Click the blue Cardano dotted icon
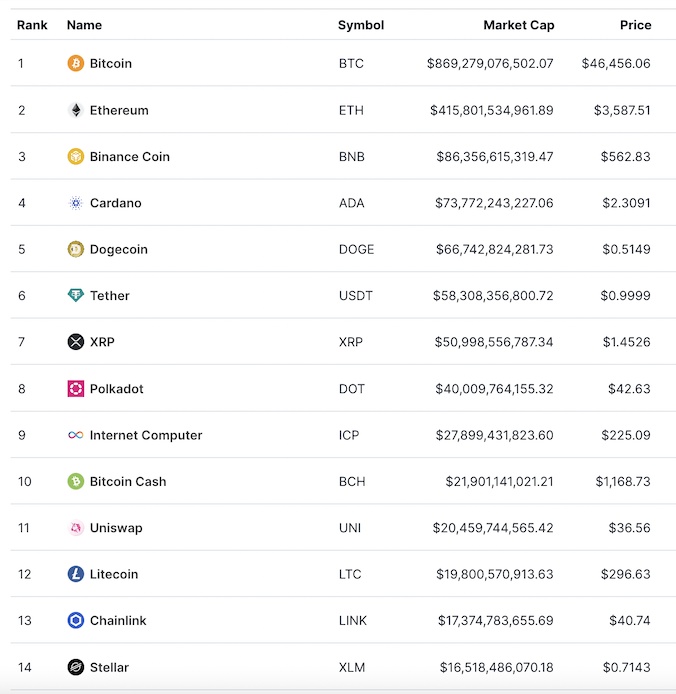This screenshot has height=694, width=676. 76,203
